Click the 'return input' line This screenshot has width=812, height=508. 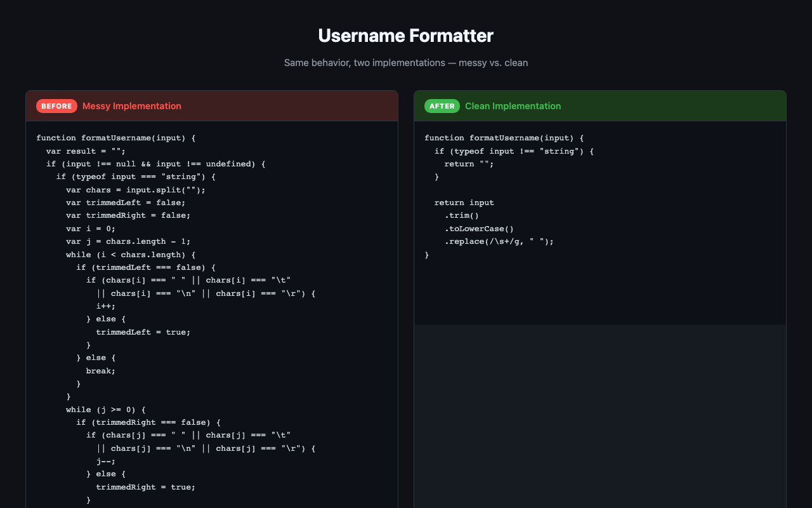coord(464,203)
